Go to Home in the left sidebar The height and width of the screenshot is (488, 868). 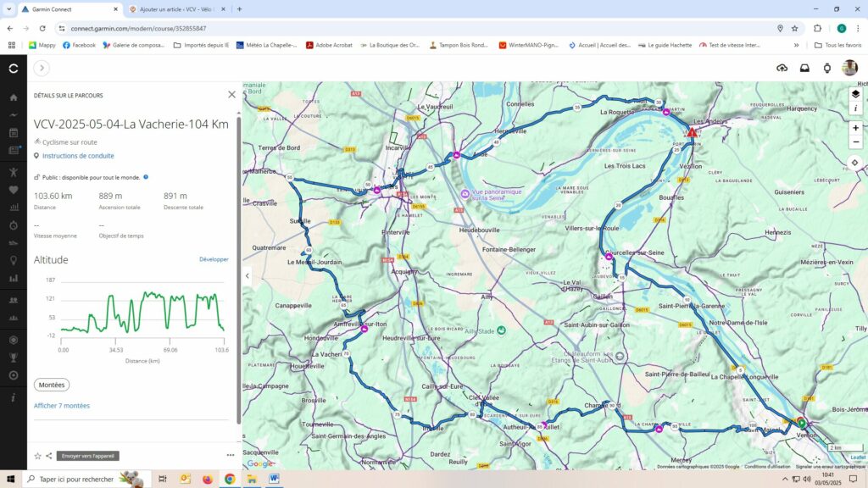click(x=13, y=97)
